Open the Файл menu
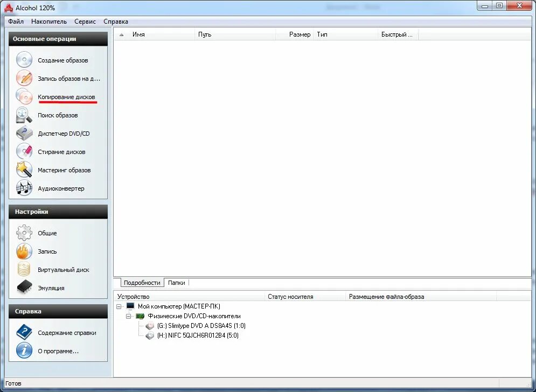The image size is (536, 392). pos(16,22)
